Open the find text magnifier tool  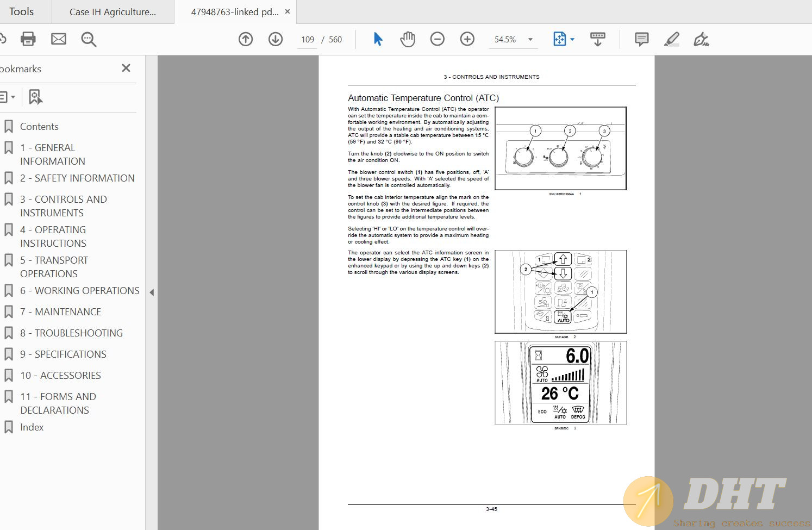pyautogui.click(x=89, y=39)
